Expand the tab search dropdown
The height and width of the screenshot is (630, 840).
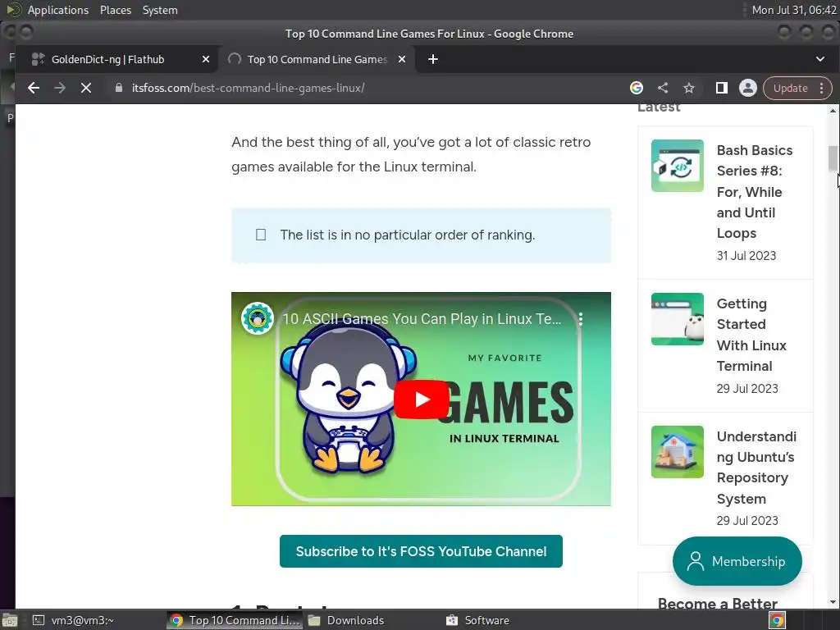(820, 59)
